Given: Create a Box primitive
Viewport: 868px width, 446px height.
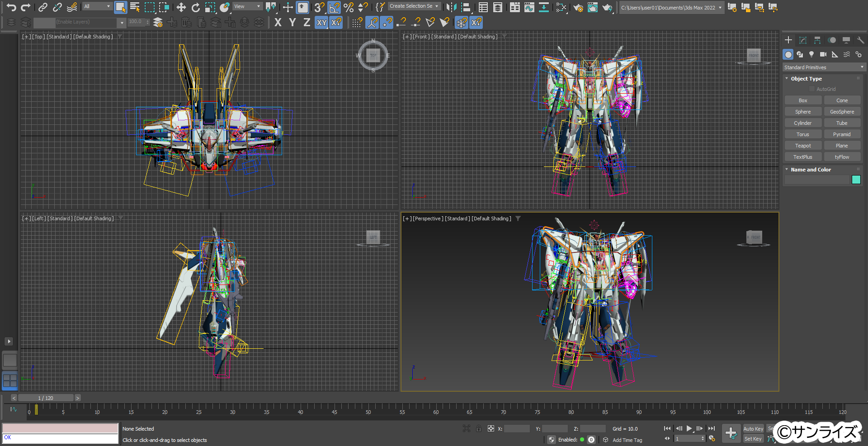Looking at the screenshot, I should point(803,100).
